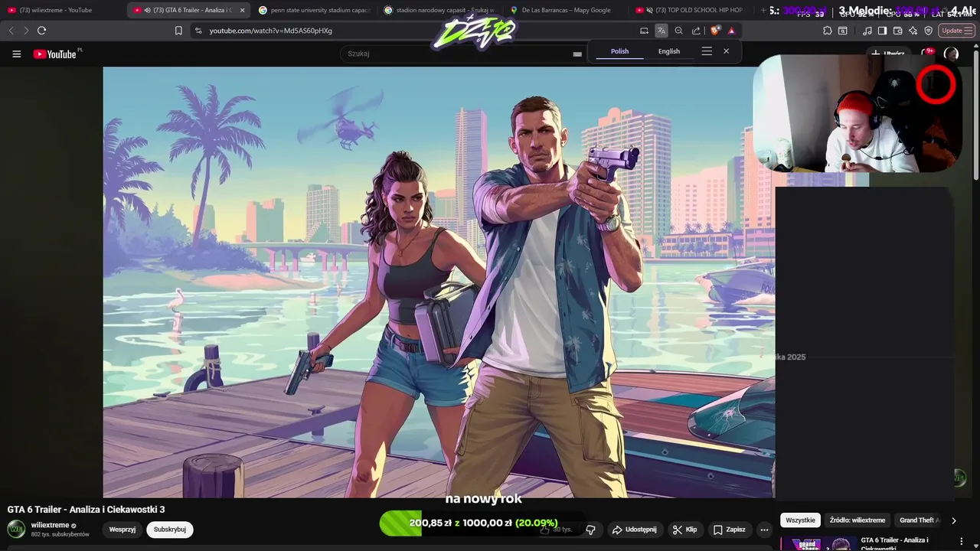Click the Klip clip button
The height and width of the screenshot is (551, 980).
[684, 530]
